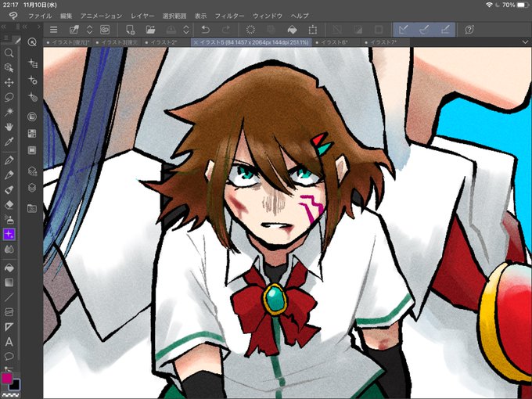The height and width of the screenshot is (399, 532).
Task: Open the Color Wheel palette icon
Action: [x=32, y=117]
